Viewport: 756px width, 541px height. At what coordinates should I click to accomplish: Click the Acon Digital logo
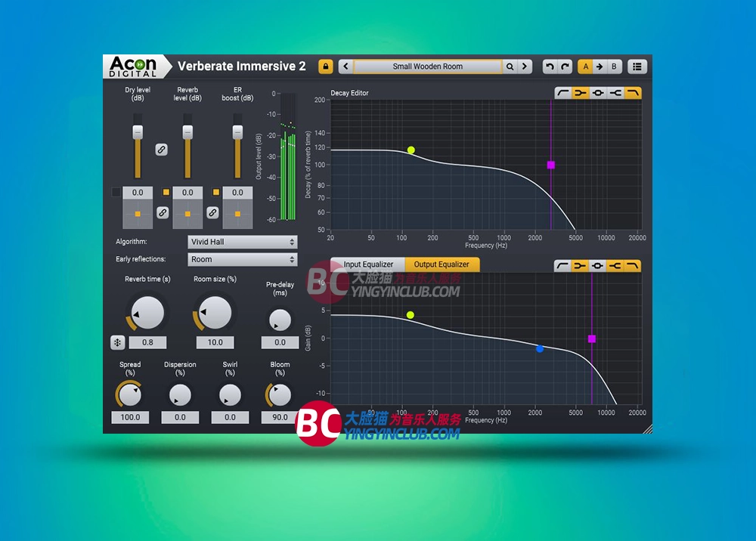pos(134,66)
